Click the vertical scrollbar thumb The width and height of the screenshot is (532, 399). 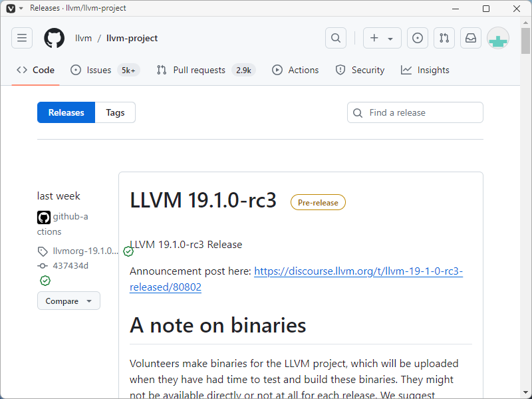tap(525, 41)
